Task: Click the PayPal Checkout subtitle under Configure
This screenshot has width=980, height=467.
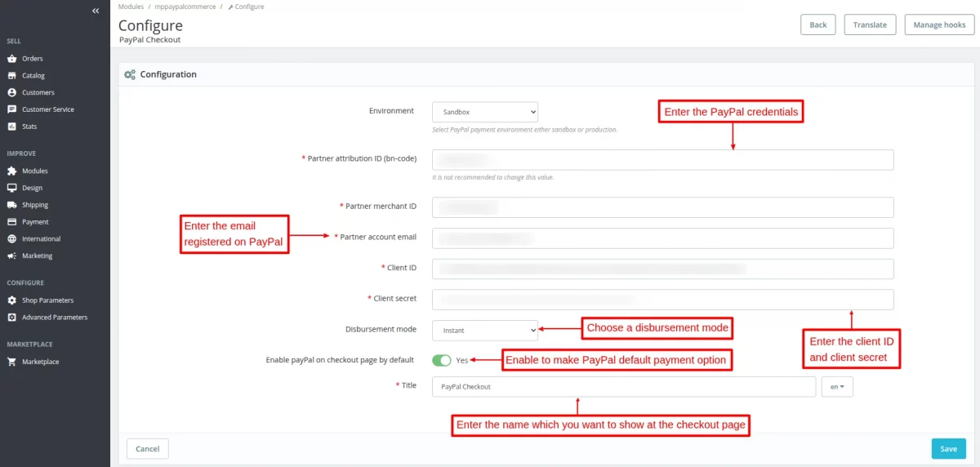Action: [x=149, y=40]
